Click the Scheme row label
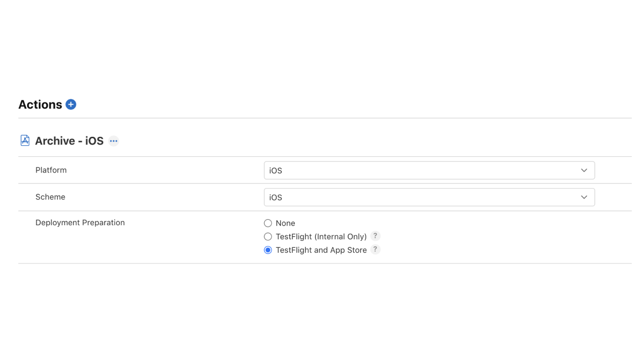Viewport: 644px width, 362px height. tap(50, 197)
